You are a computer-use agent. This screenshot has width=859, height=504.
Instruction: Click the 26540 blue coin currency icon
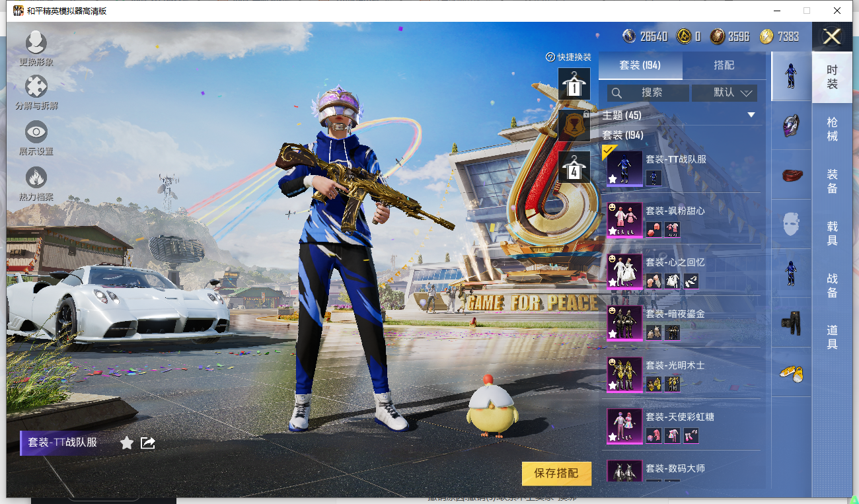click(x=629, y=36)
